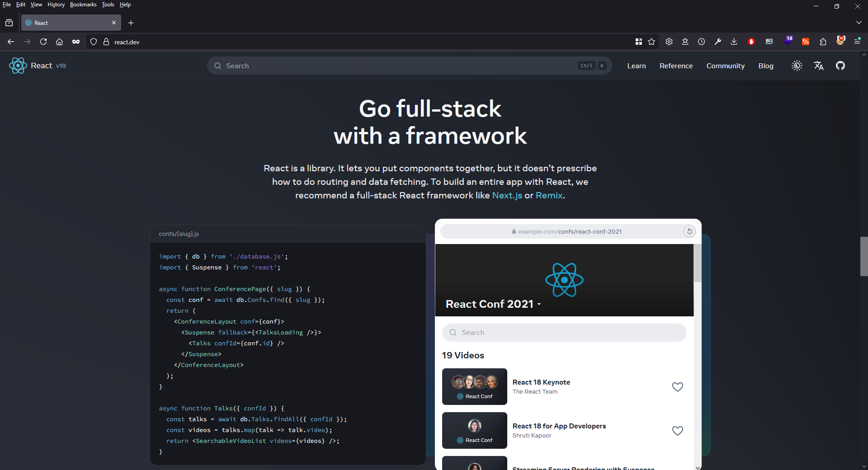This screenshot has width=868, height=470.
Task: Favorite the React 18 Keynote video
Action: (x=677, y=387)
